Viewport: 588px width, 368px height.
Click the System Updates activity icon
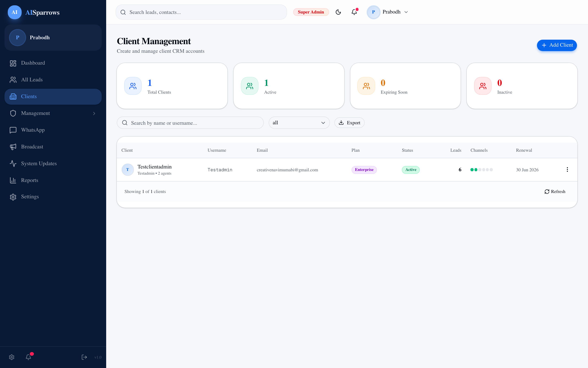[x=13, y=164]
